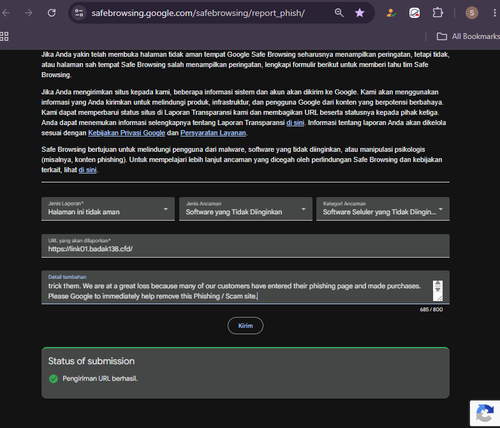Click the address bar URL
500x428 pixels.
click(x=198, y=13)
